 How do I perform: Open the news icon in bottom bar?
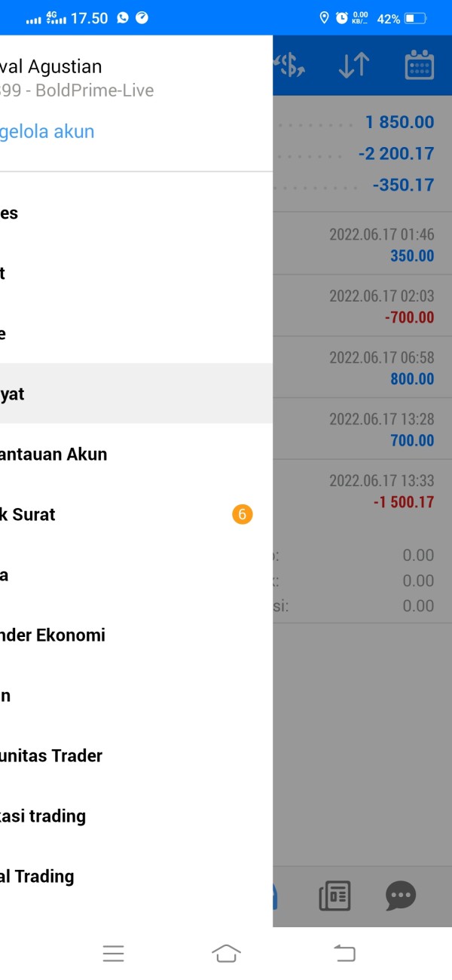click(334, 896)
